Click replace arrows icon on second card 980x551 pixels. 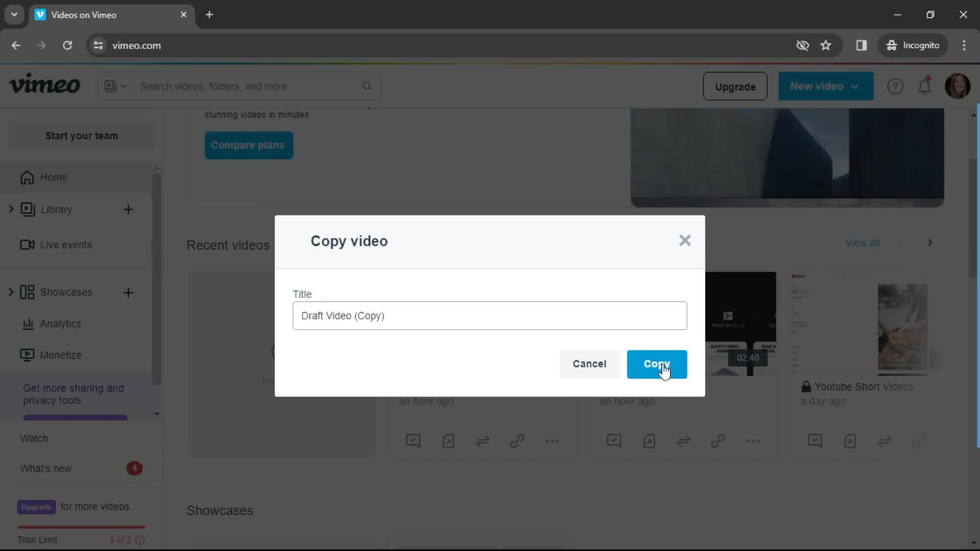point(482,441)
